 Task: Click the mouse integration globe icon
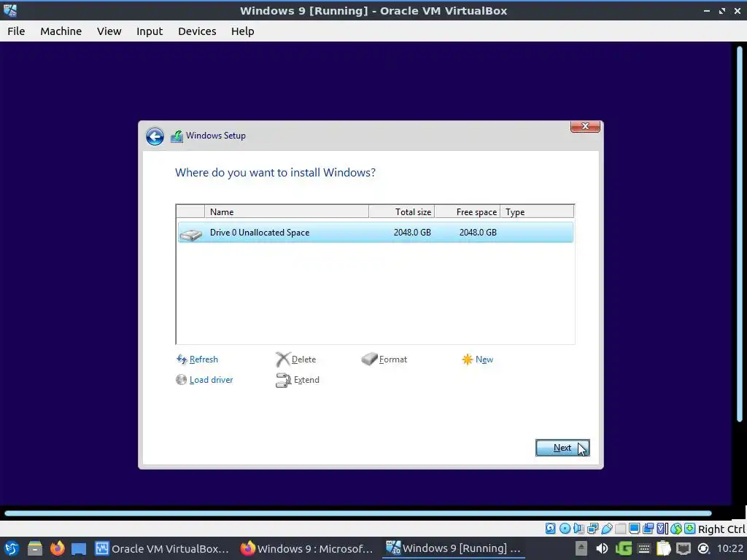pos(676,529)
